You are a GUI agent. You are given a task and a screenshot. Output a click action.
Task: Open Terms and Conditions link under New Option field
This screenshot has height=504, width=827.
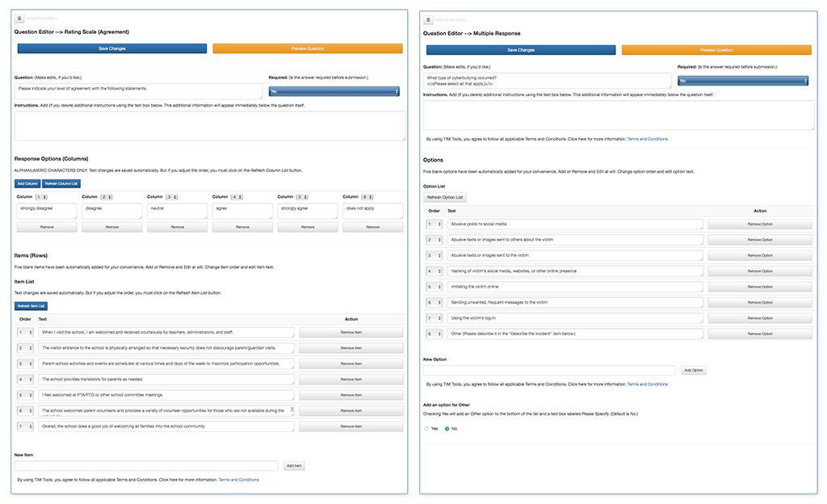[x=648, y=384]
